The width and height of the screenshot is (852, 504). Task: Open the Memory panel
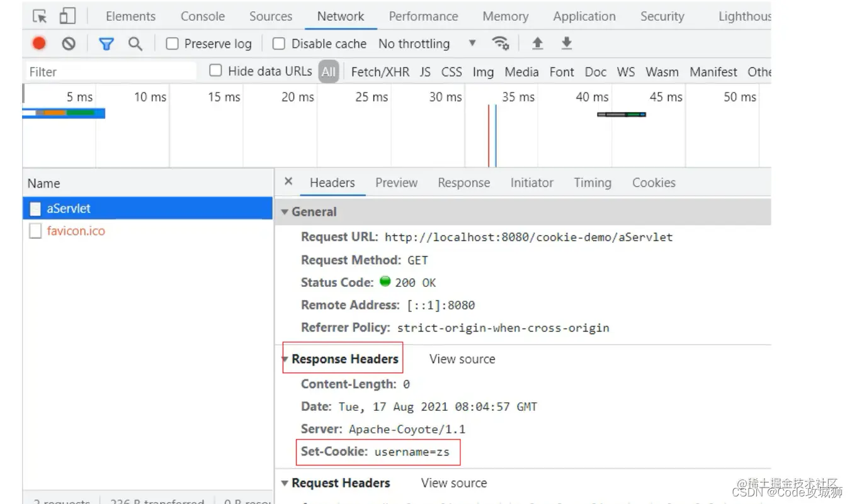[506, 16]
